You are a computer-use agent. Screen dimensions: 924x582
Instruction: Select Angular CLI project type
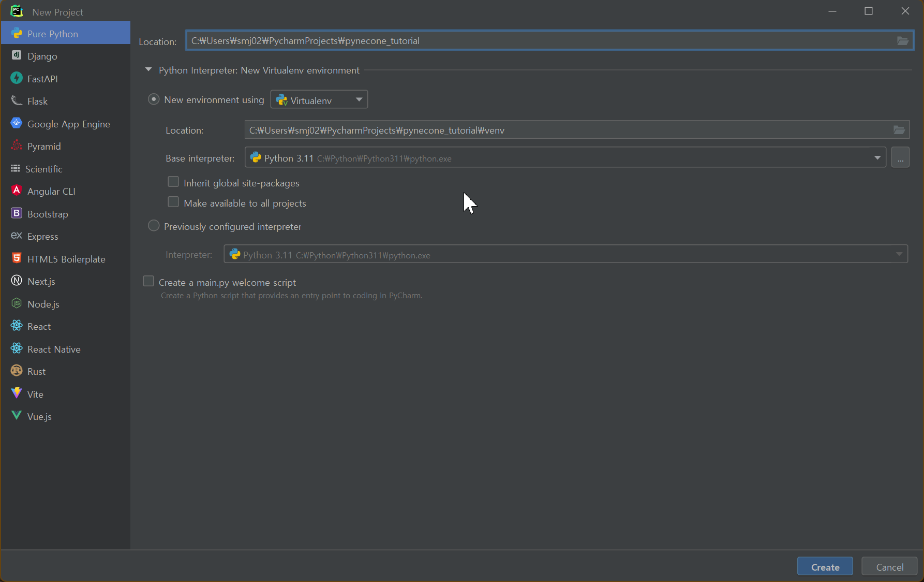(x=66, y=191)
